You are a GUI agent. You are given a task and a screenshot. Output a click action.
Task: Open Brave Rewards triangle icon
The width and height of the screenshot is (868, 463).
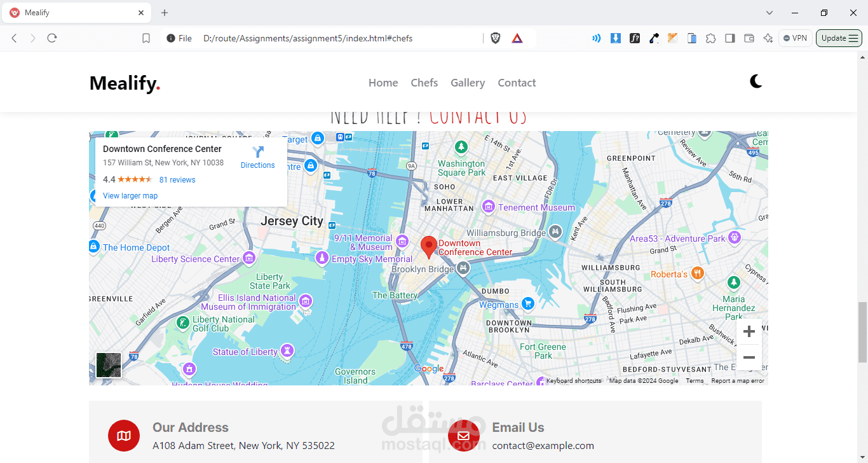(x=517, y=38)
